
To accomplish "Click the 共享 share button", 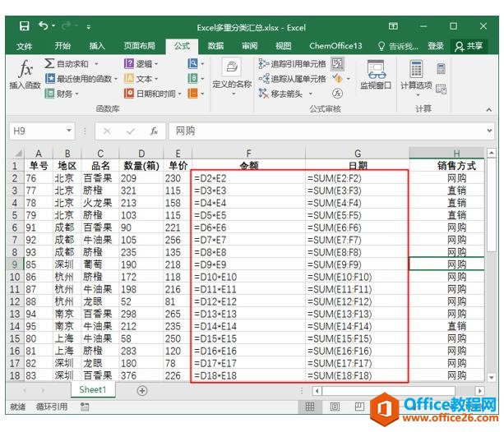I will pos(469,46).
